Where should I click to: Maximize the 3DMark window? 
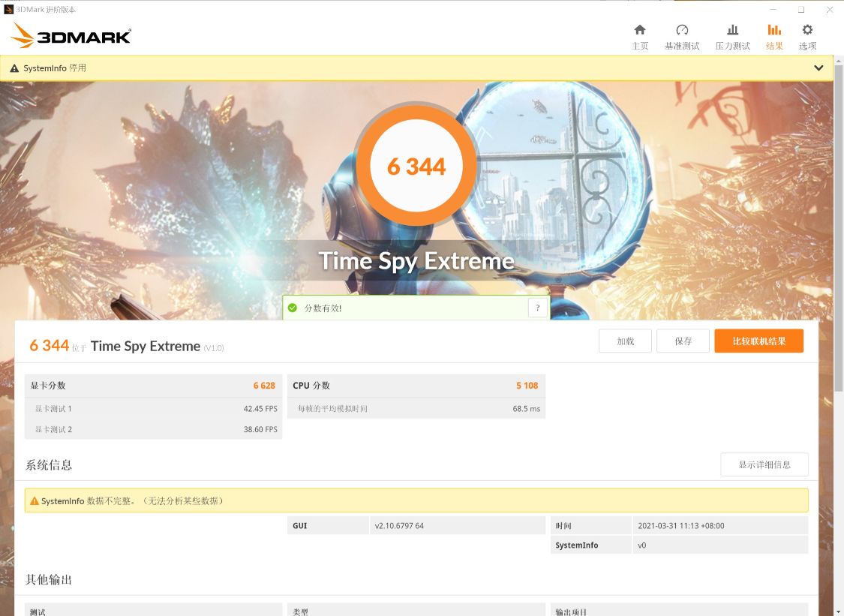[x=801, y=9]
